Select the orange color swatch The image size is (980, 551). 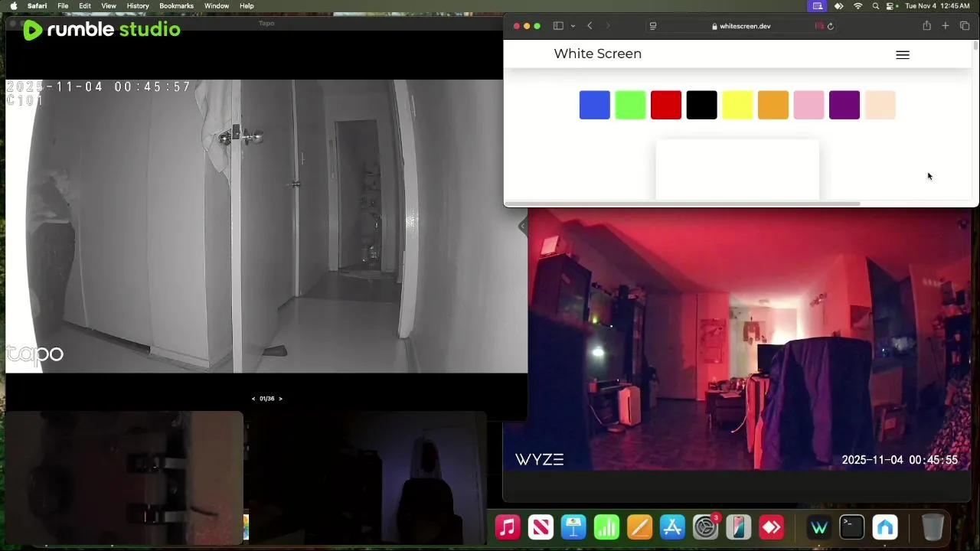click(x=773, y=105)
